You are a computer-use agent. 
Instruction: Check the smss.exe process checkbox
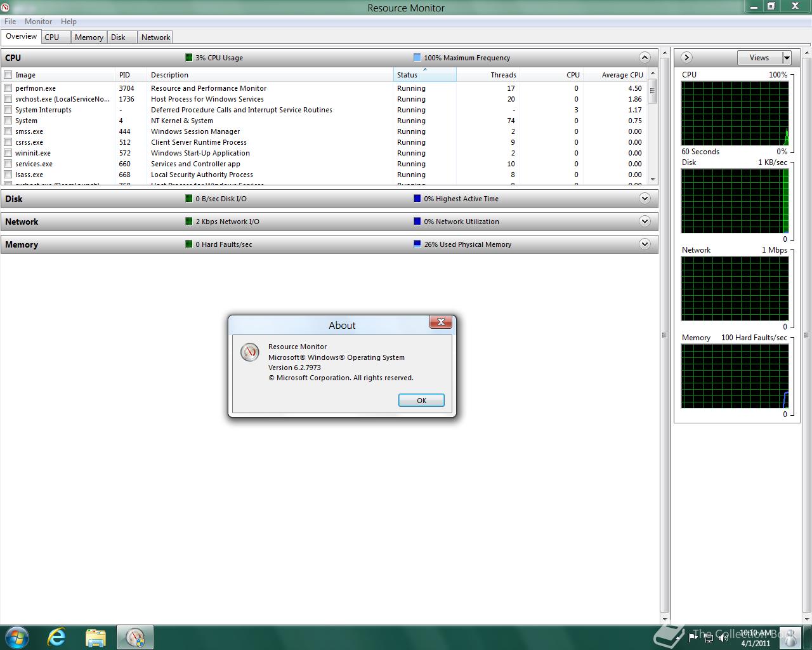(x=8, y=131)
